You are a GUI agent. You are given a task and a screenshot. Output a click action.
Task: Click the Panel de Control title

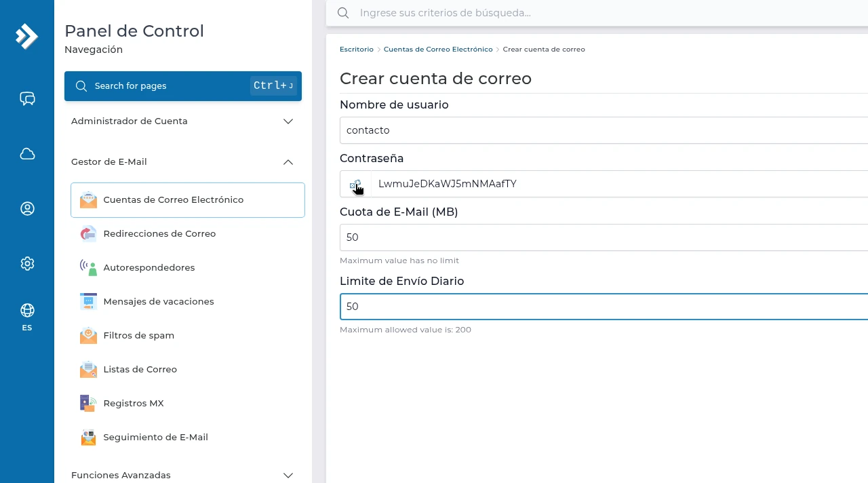click(x=134, y=31)
